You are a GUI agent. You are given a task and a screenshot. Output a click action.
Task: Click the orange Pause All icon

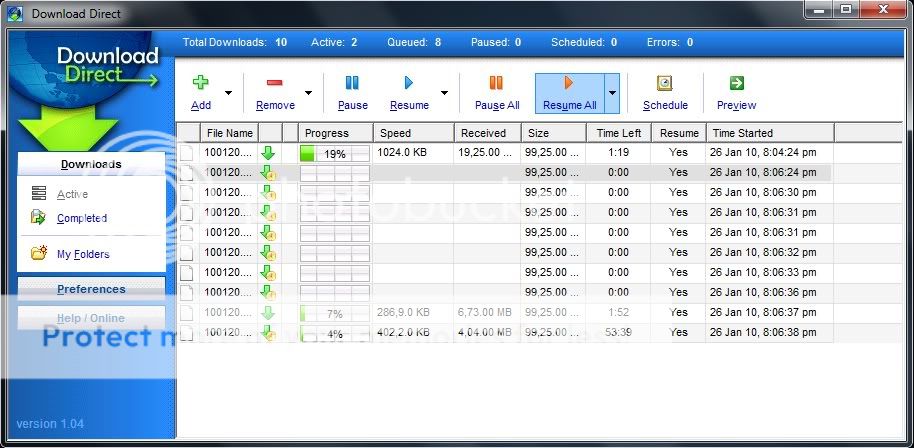click(x=496, y=83)
